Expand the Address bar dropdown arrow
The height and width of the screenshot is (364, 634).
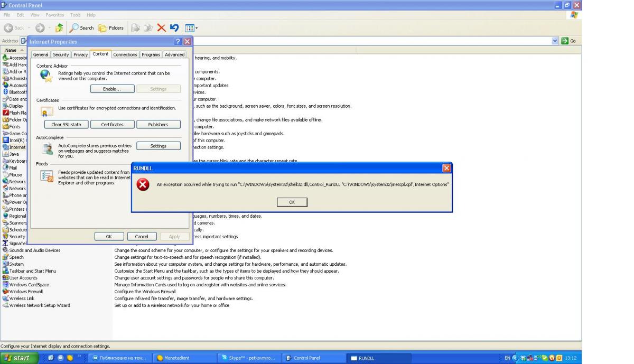[555, 41]
